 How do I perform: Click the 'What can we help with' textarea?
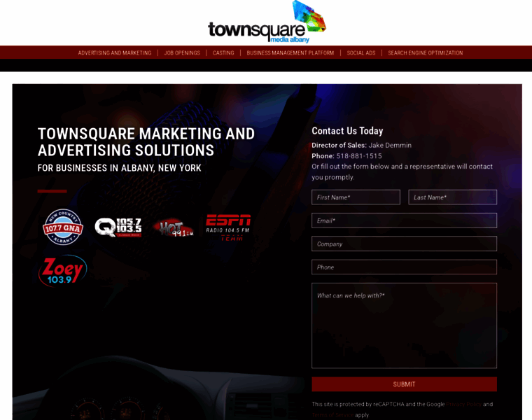coord(404,325)
